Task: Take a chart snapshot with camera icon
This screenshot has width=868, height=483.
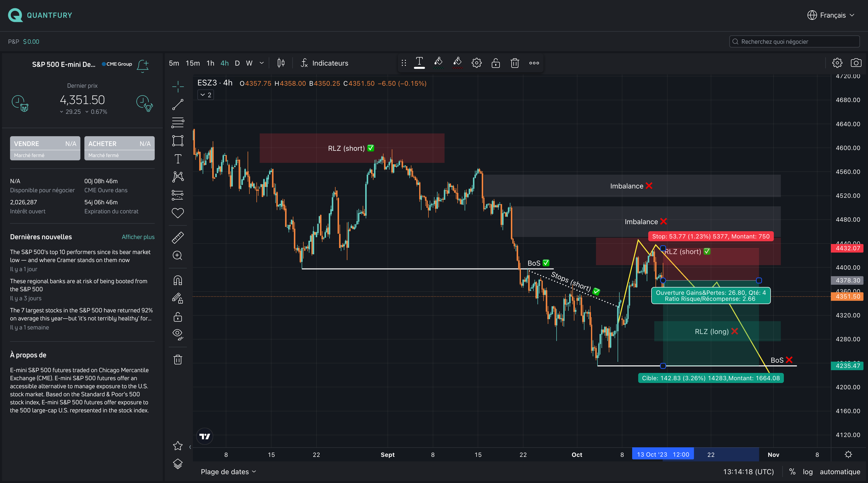Action: [x=856, y=63]
